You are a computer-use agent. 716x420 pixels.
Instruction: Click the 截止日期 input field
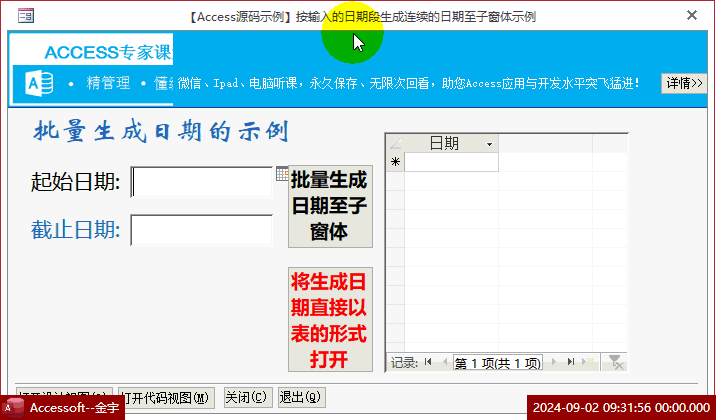coord(201,230)
